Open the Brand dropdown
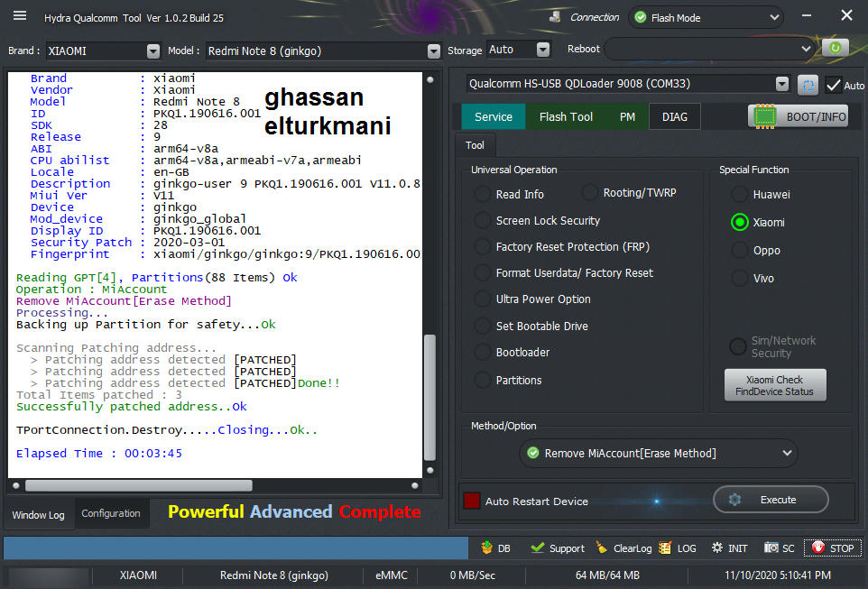 (x=153, y=51)
